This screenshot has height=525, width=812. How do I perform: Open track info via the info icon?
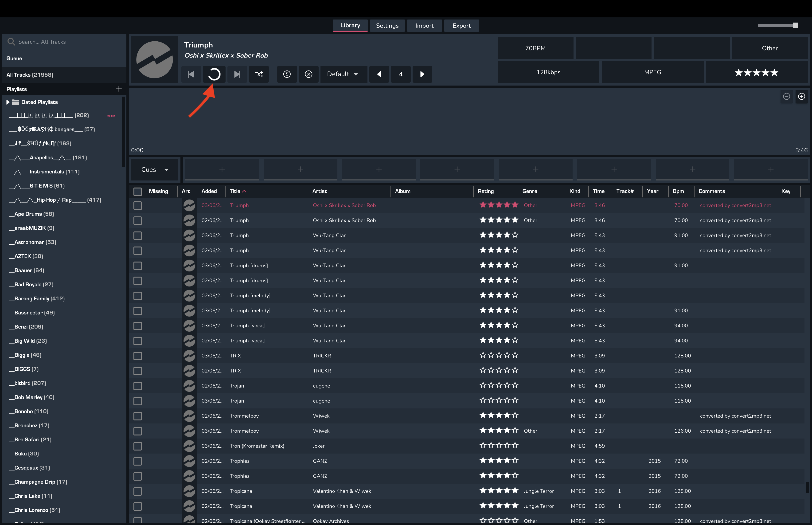287,74
